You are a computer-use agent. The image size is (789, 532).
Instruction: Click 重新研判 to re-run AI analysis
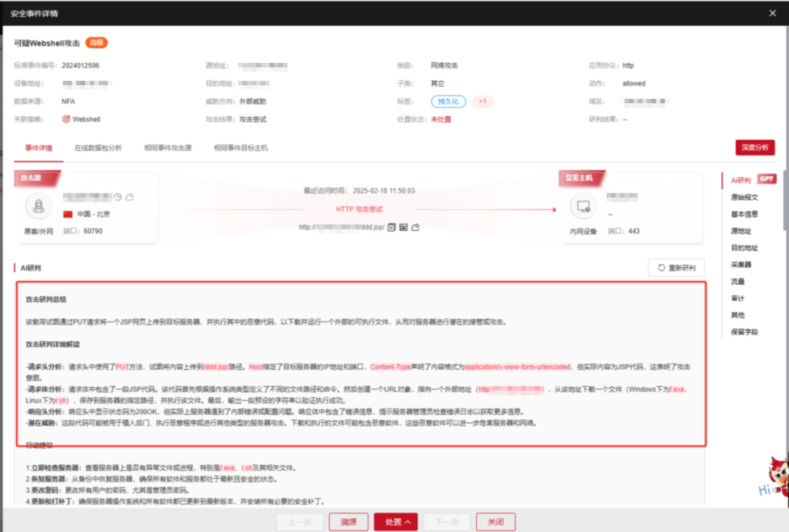point(676,268)
